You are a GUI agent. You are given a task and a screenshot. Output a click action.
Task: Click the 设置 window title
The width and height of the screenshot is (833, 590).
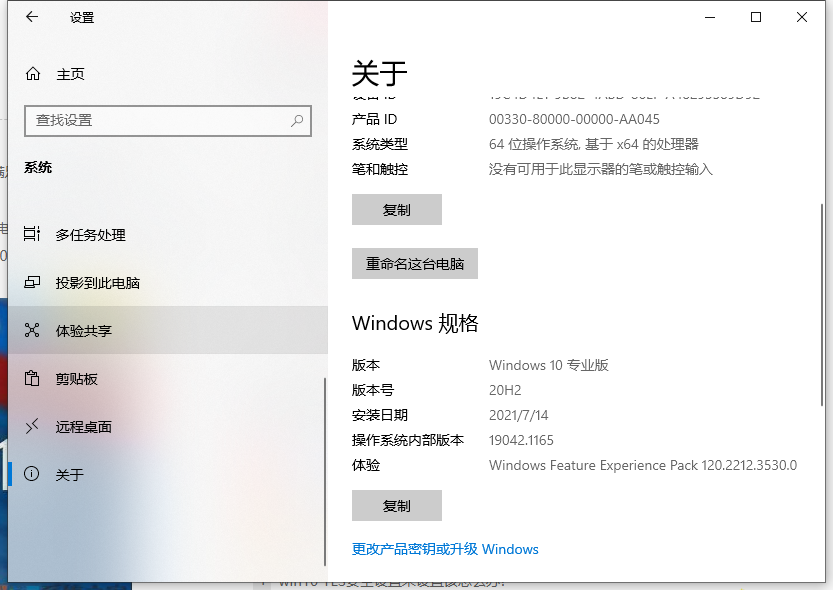pyautogui.click(x=82, y=18)
